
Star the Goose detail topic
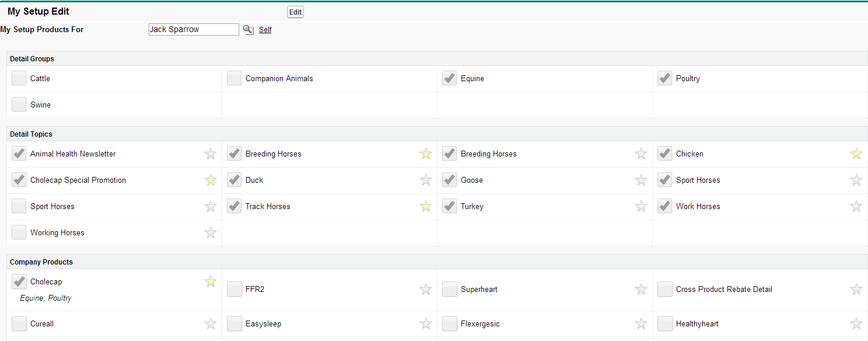640,180
